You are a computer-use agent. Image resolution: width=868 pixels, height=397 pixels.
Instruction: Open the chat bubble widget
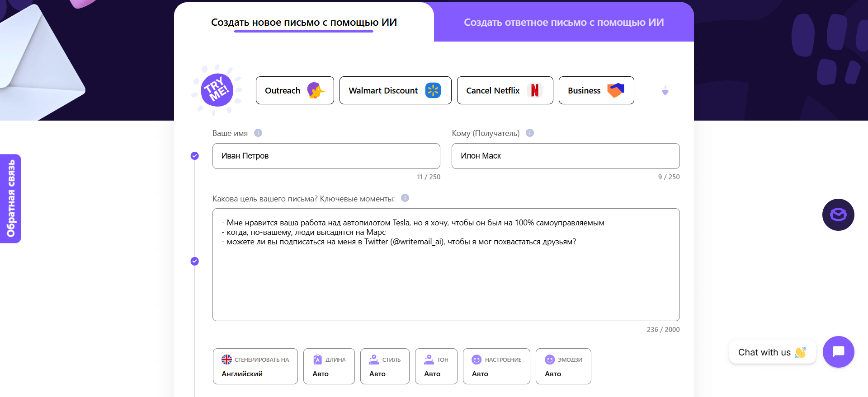838,351
